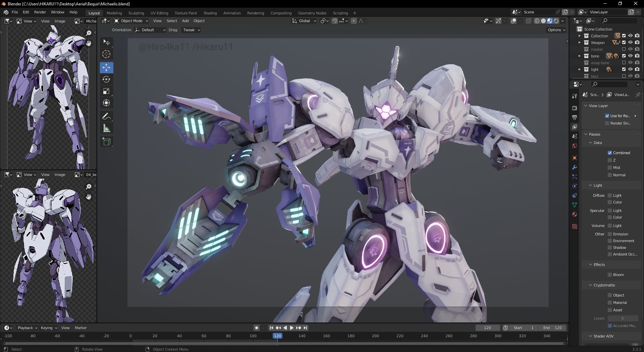Enable the Normal pass checkbox
Viewport: 644px width, 352px height.
pos(610,175)
